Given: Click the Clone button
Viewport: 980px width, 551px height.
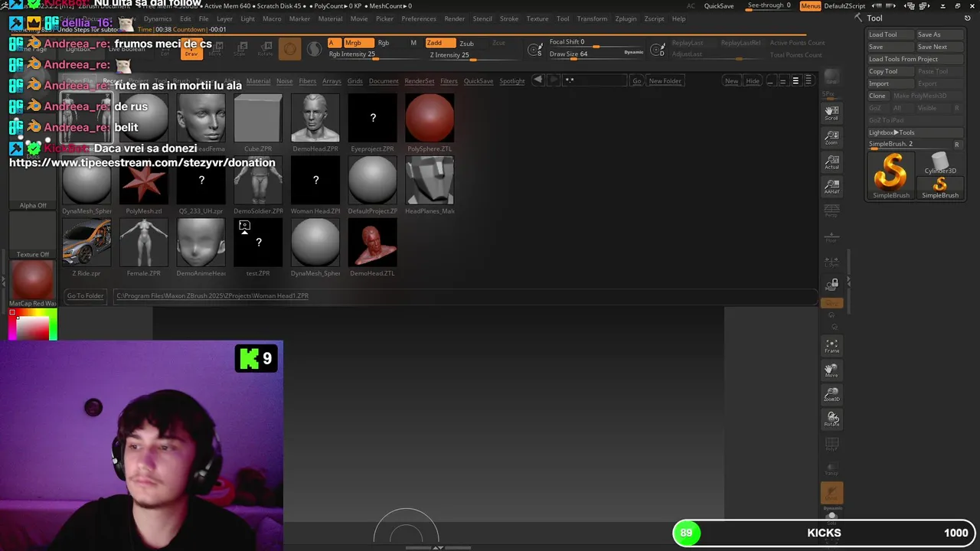Looking at the screenshot, I should (877, 96).
